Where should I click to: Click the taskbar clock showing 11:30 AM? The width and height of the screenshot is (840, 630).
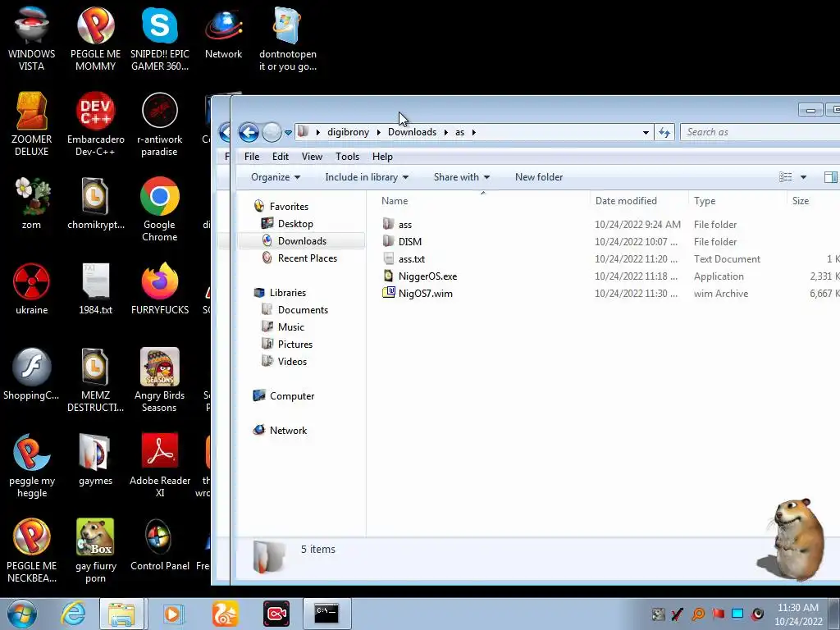click(x=798, y=614)
